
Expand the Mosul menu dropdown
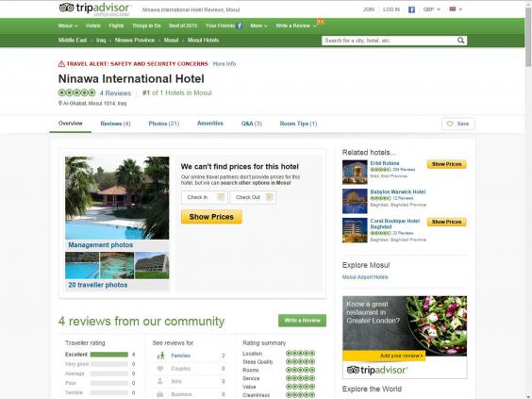[x=68, y=25]
